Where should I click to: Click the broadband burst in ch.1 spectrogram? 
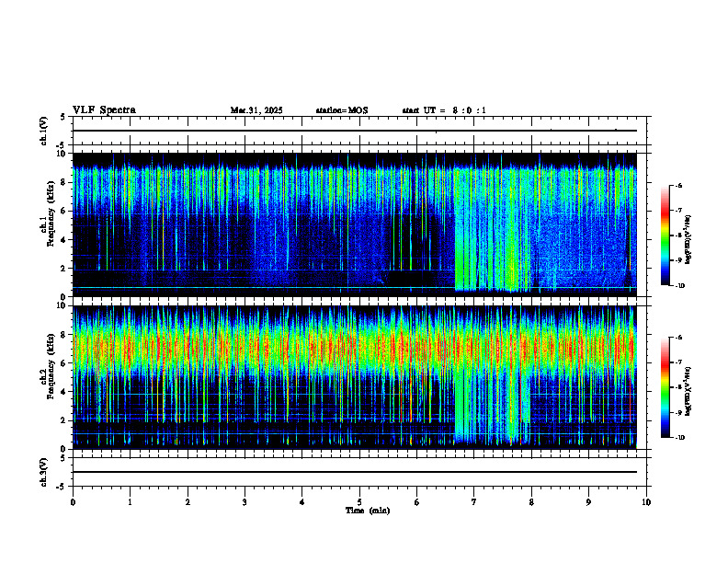pos(492,230)
